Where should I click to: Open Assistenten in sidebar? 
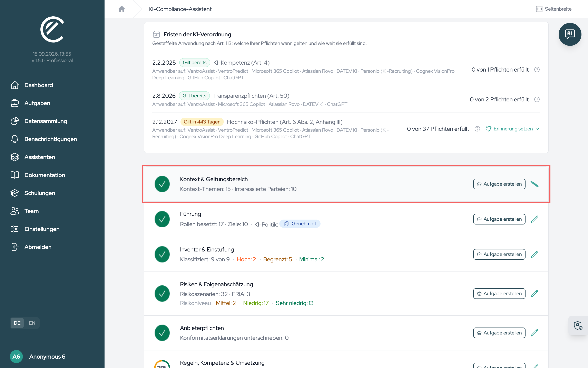click(x=33, y=157)
